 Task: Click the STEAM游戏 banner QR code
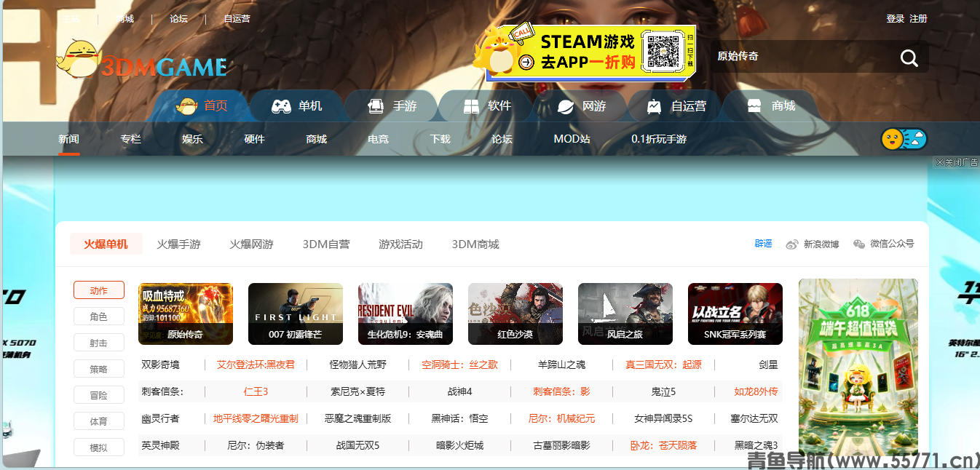coord(663,51)
